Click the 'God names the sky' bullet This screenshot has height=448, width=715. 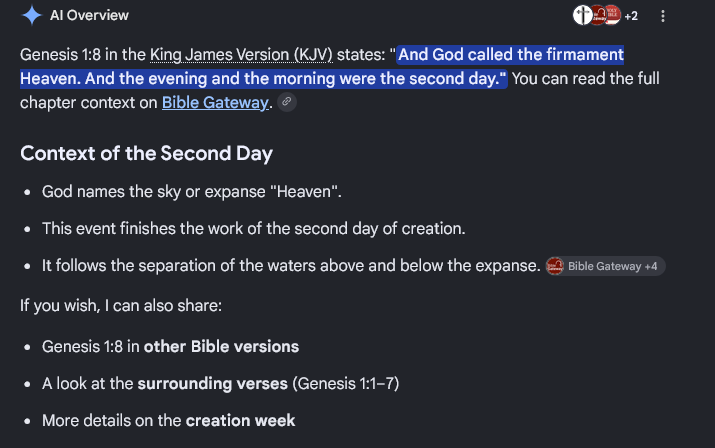tap(192, 192)
